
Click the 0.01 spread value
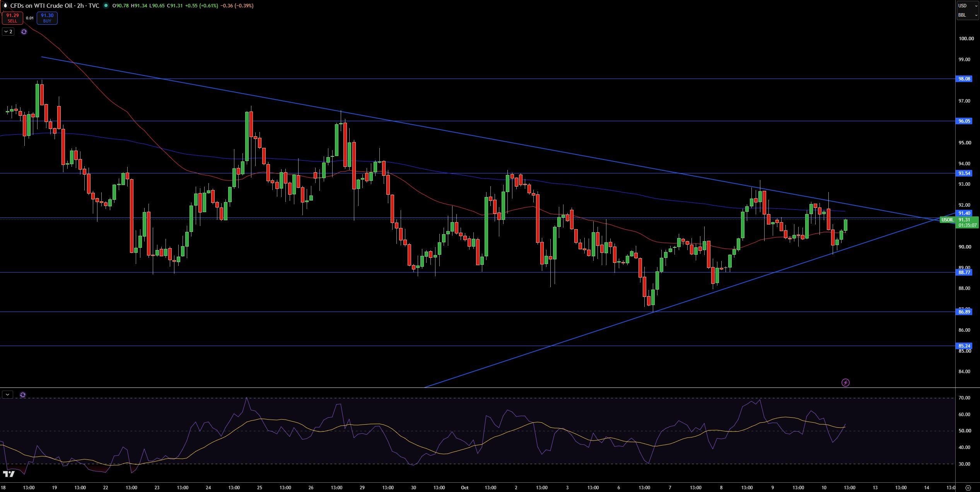click(30, 18)
